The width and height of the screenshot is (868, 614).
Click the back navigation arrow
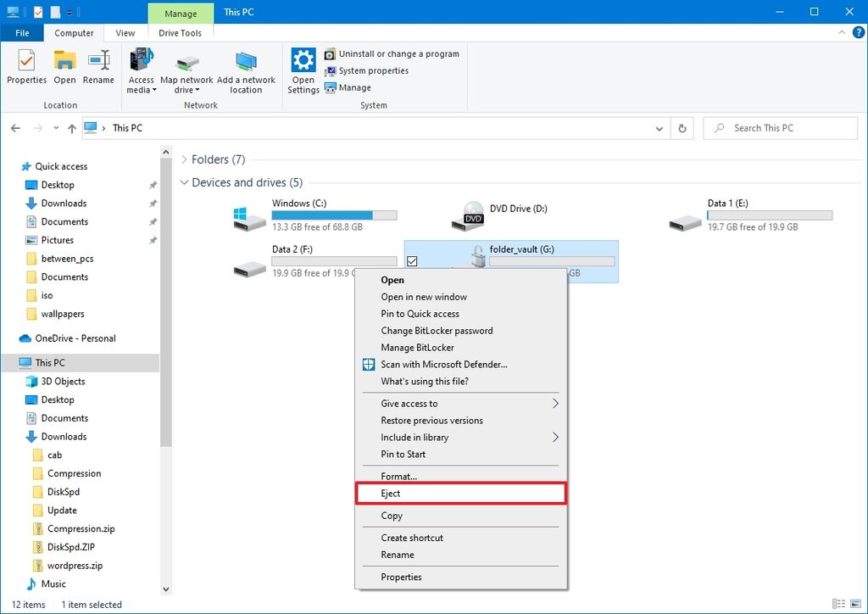[15, 127]
